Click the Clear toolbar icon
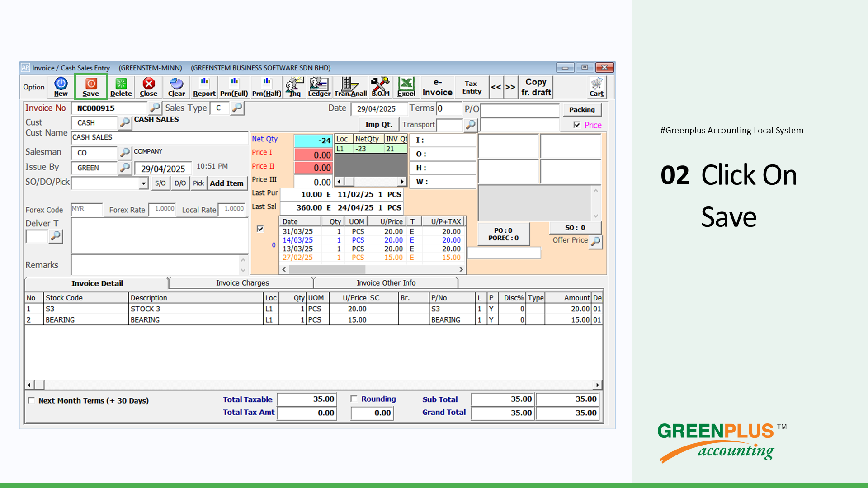The height and width of the screenshot is (488, 868). pyautogui.click(x=176, y=87)
